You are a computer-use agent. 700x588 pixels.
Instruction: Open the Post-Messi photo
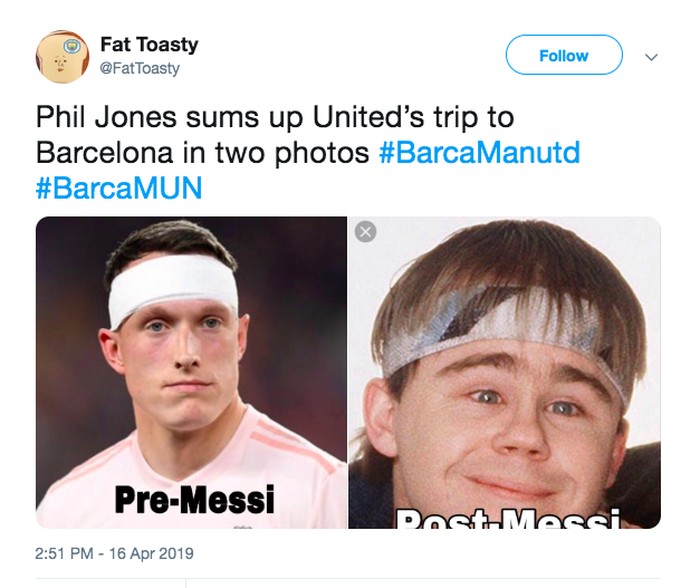[x=504, y=373]
